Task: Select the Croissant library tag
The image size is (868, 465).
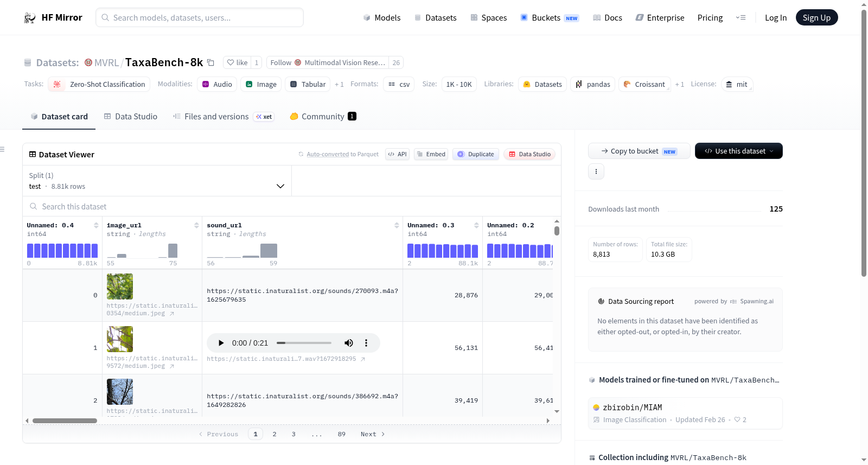Action: point(644,85)
